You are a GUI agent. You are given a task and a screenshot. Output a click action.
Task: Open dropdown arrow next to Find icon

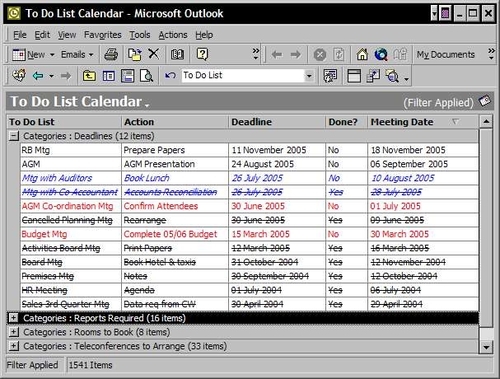(x=406, y=79)
